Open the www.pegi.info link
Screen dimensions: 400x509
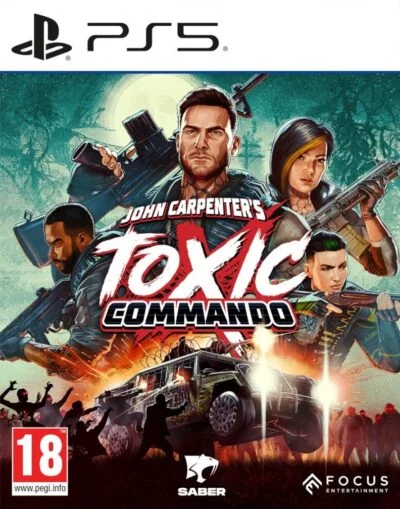39,490
